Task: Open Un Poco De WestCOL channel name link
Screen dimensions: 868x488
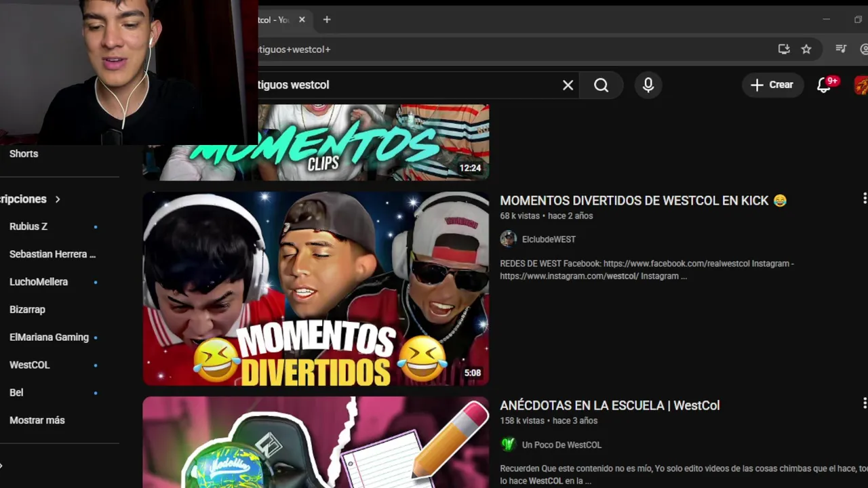Action: [x=561, y=445]
